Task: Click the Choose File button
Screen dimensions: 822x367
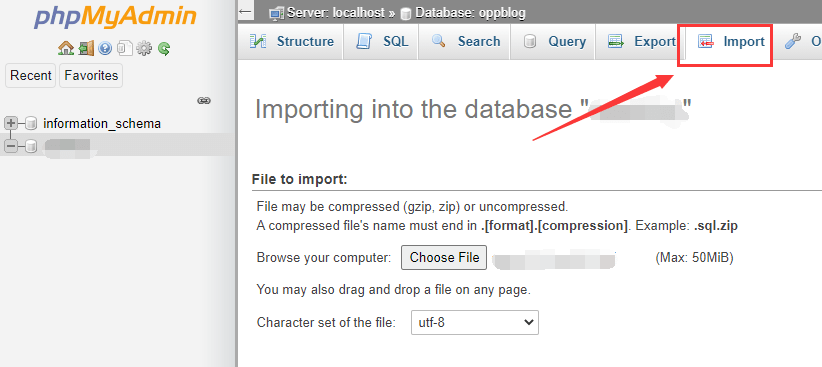Action: point(444,257)
